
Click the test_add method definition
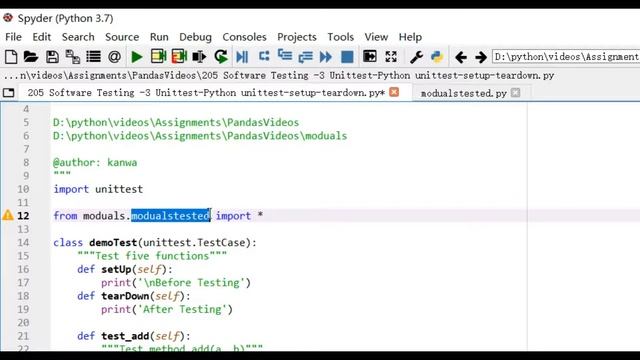click(x=133, y=336)
